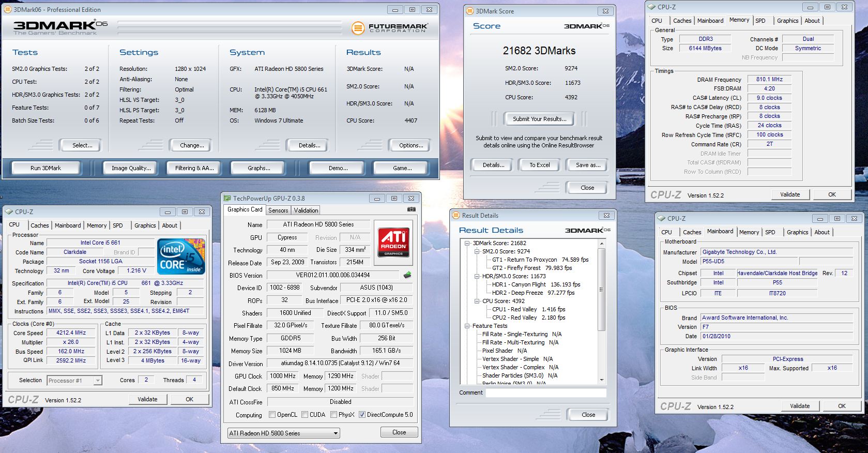This screenshot has height=453, width=868.
Task: Select the Fill Rate - Single-Texturing row
Action: [522, 334]
